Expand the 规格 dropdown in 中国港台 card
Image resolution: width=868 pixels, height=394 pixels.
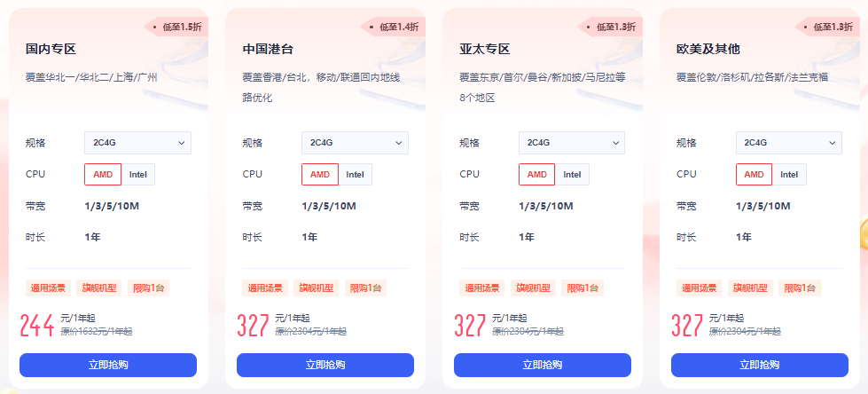click(x=355, y=142)
